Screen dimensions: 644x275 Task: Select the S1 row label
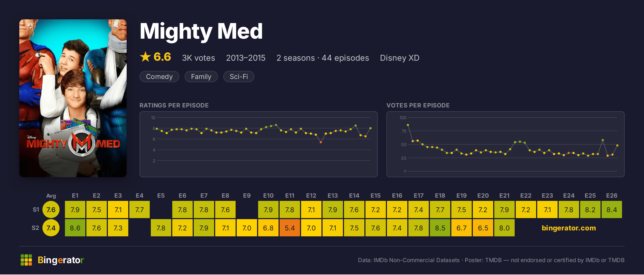(36, 209)
